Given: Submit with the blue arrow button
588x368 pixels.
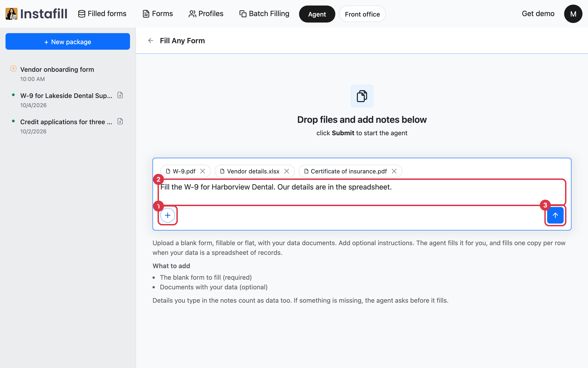Looking at the screenshot, I should 555,216.
